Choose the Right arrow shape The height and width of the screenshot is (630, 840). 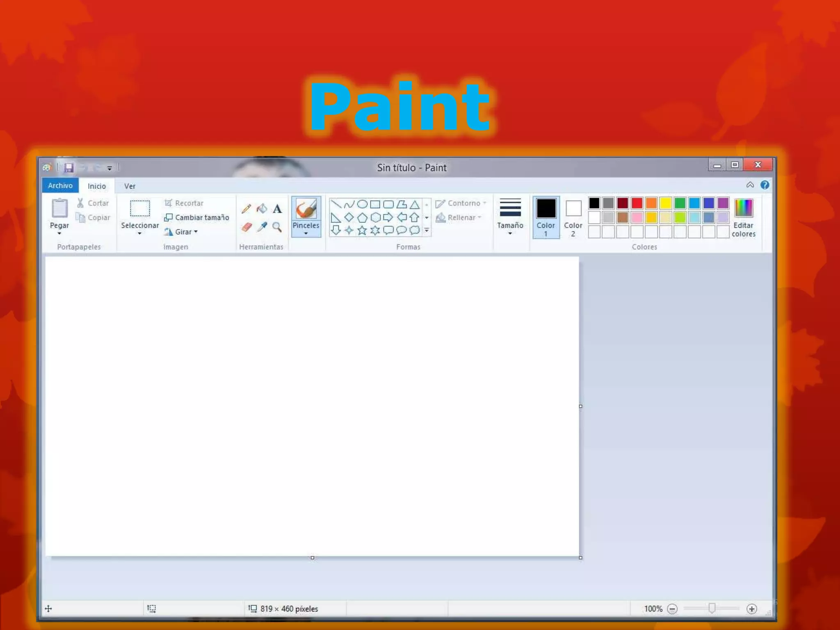pyautogui.click(x=388, y=217)
